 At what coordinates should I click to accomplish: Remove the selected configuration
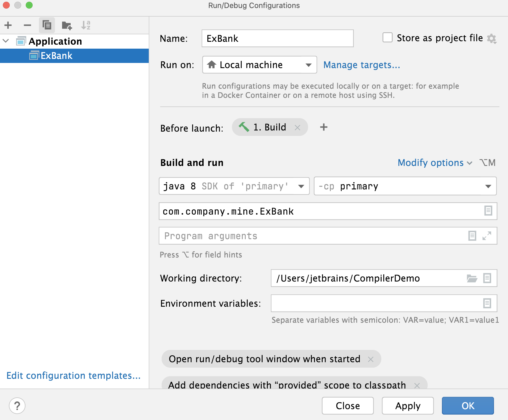tap(27, 25)
